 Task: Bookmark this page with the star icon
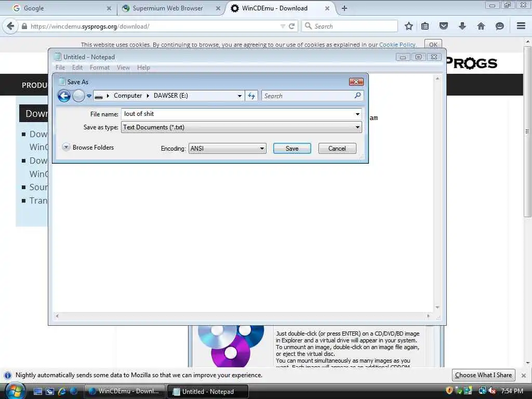pos(409,26)
